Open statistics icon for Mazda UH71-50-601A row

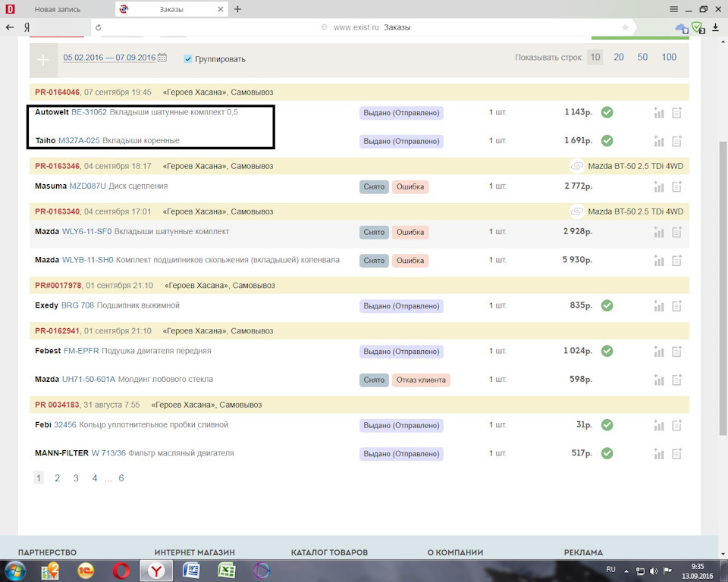(x=659, y=379)
